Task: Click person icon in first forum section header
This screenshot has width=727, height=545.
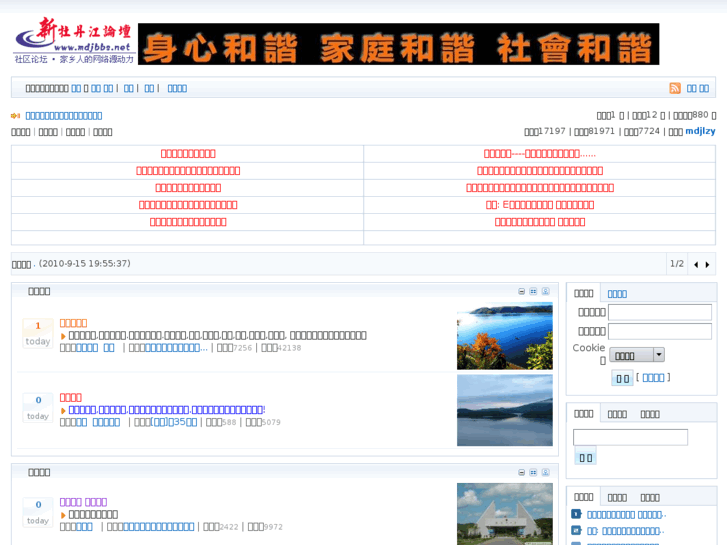Action: click(545, 291)
